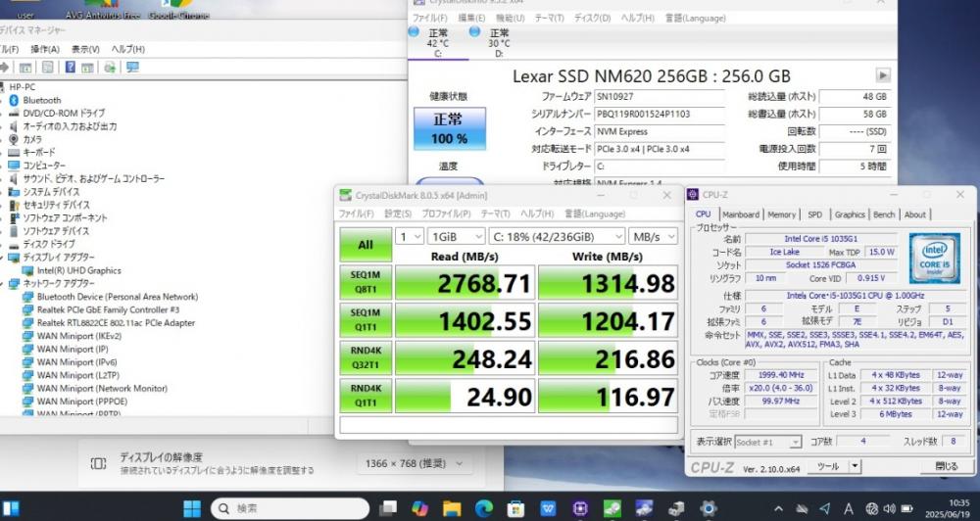
Task: Open 操作(A) menu in Device Manager
Action: pyautogui.click(x=45, y=49)
